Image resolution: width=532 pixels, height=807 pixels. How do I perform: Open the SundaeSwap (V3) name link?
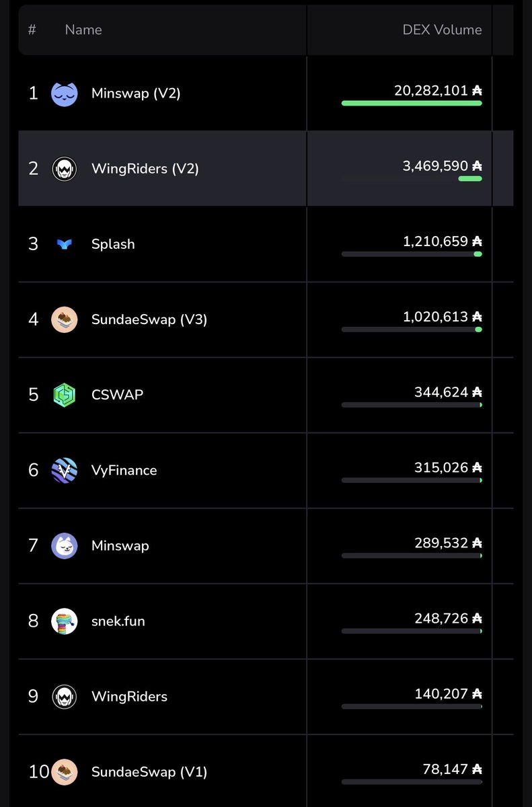pyautogui.click(x=149, y=319)
